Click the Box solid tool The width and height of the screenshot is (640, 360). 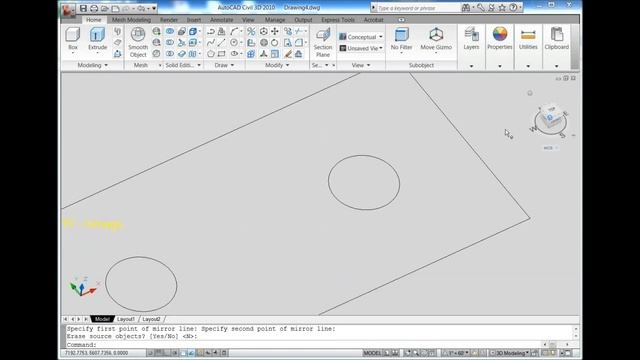(73, 39)
